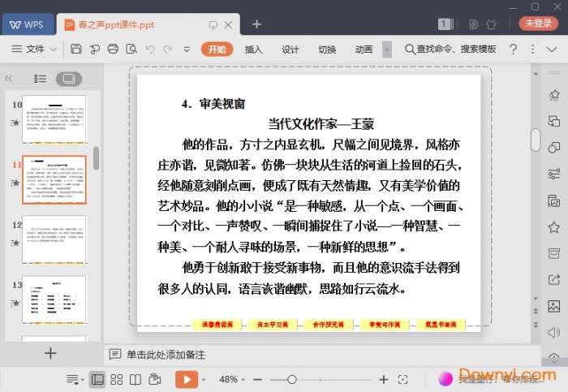Collapse slide panel with double-chevron icon
Screen dimensions: 568x392
(x=9, y=78)
